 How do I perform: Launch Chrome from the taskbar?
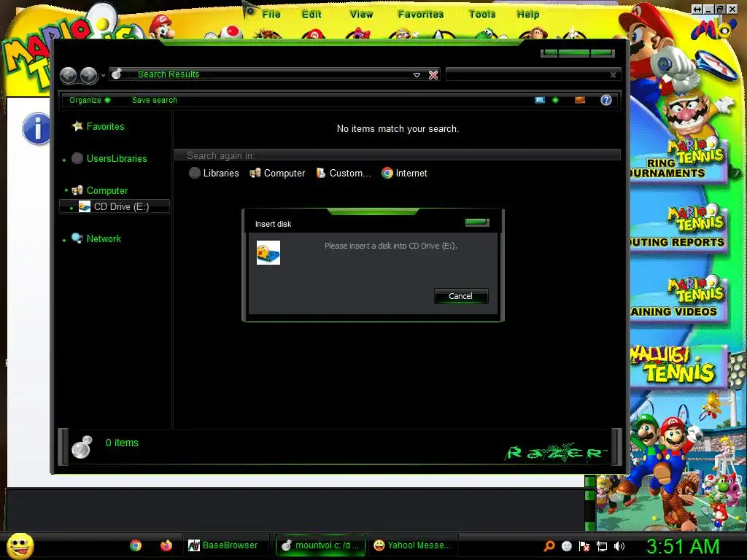pos(136,545)
